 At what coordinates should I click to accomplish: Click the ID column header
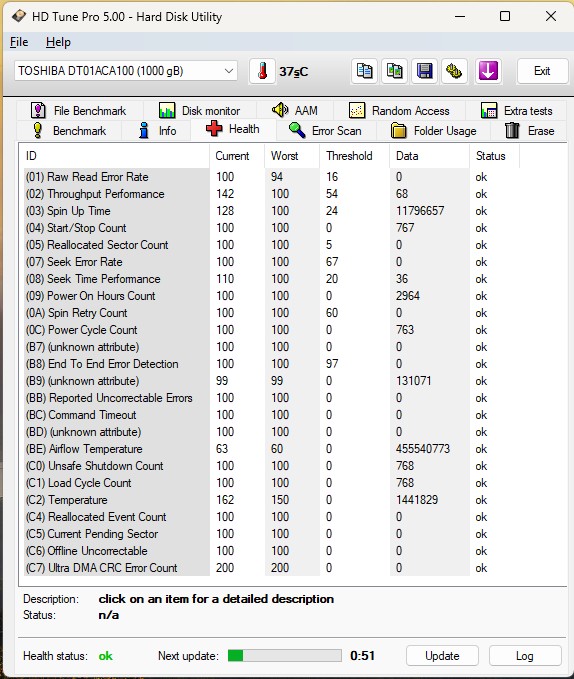click(114, 156)
